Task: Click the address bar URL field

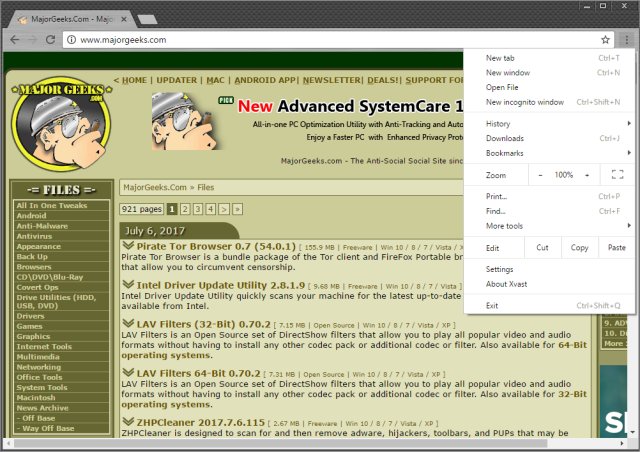Action: point(338,40)
